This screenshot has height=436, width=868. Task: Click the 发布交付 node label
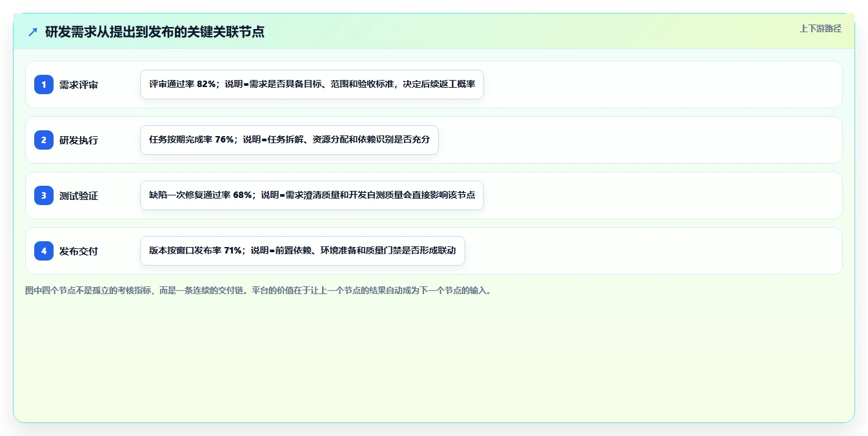pyautogui.click(x=79, y=251)
